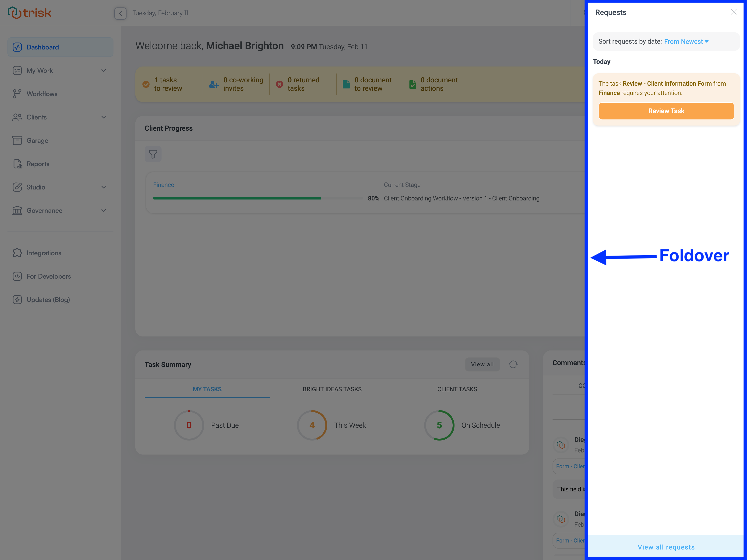Switch to the BRIGHT IDEAS TASKS tab
The image size is (747, 560).
[x=332, y=389]
